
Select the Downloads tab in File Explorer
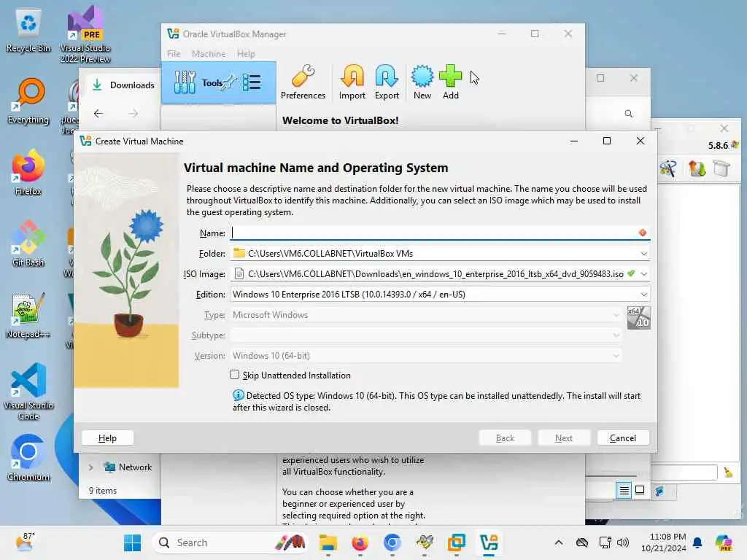(x=124, y=85)
